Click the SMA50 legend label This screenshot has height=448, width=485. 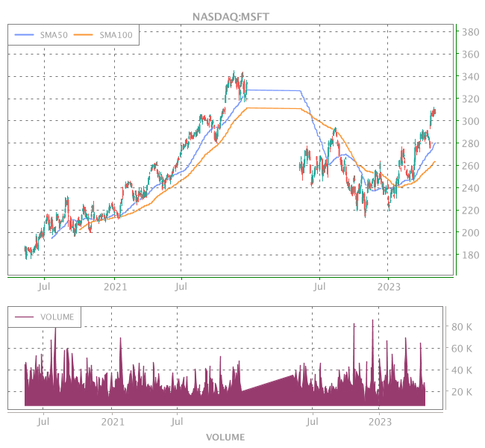pos(54,35)
